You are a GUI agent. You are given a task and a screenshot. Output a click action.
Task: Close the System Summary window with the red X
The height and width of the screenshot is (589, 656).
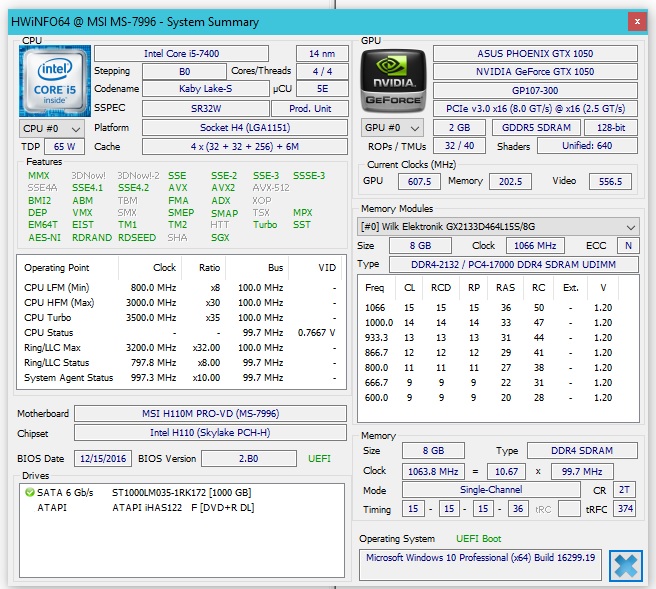(x=637, y=21)
